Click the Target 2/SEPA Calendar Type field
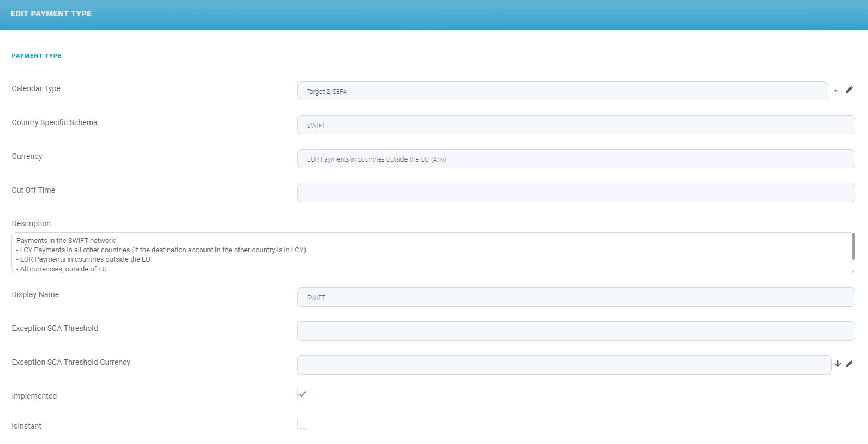 562,91
